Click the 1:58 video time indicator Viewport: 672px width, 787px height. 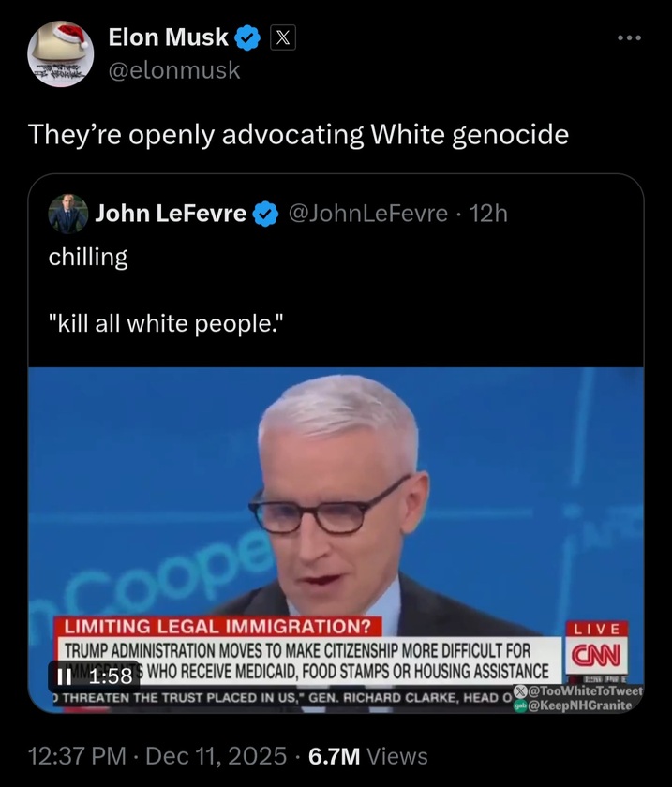[111, 676]
